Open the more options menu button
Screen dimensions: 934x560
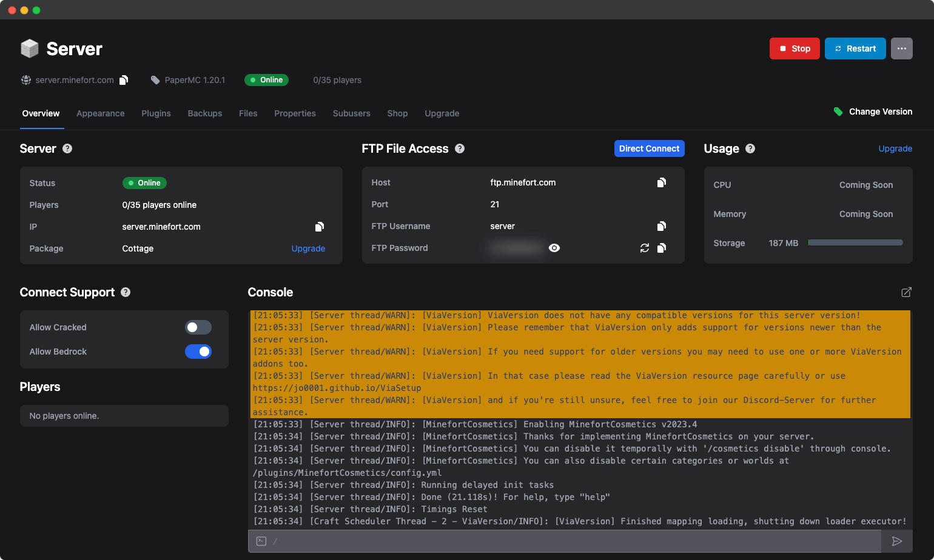point(901,48)
